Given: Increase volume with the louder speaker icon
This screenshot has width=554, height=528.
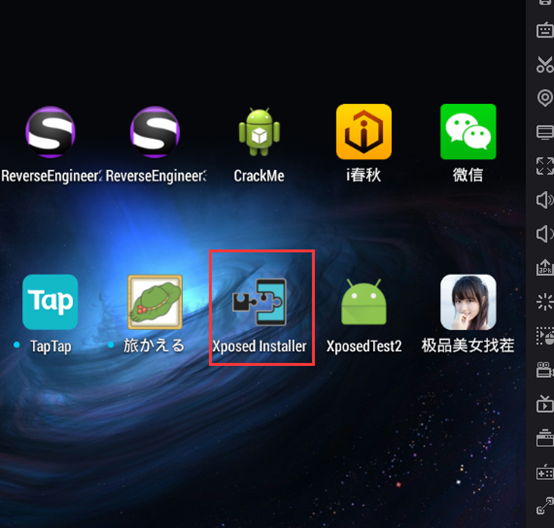Looking at the screenshot, I should (545, 200).
